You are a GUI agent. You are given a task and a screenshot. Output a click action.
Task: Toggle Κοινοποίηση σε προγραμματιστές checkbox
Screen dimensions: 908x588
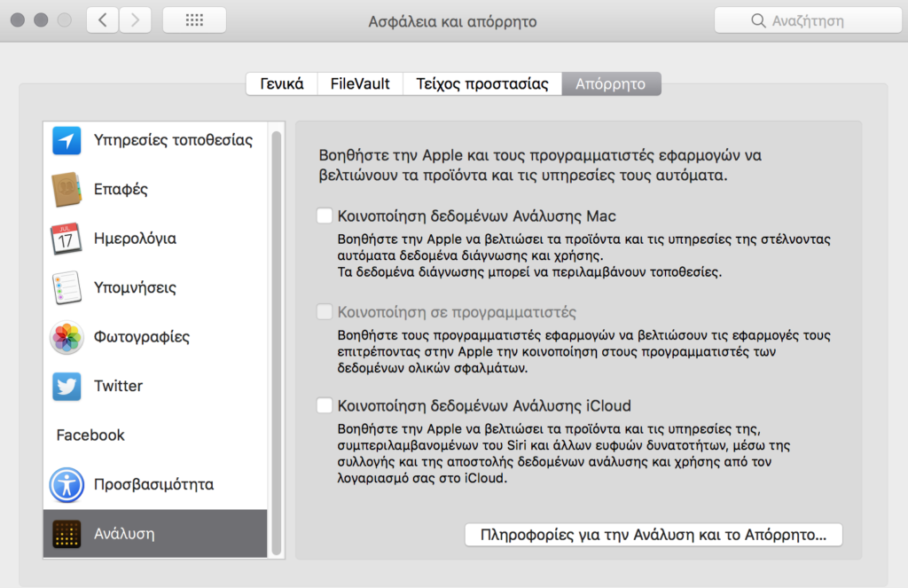coord(325,311)
